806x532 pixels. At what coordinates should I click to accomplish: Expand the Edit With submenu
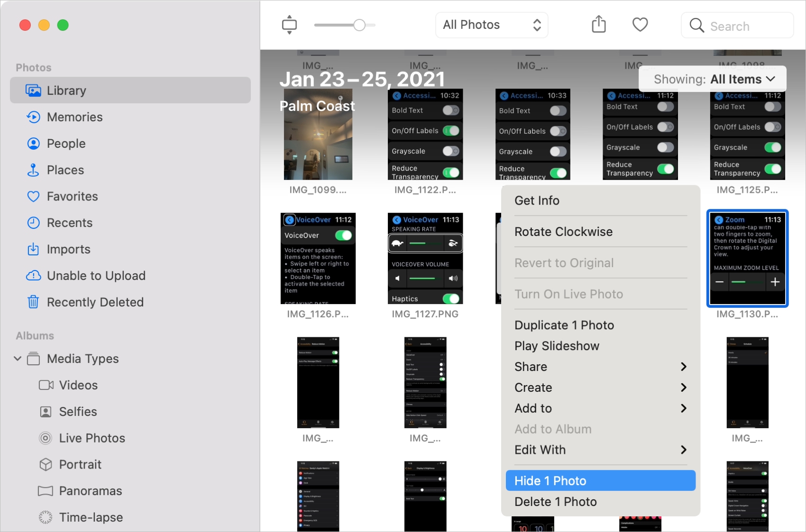(601, 450)
